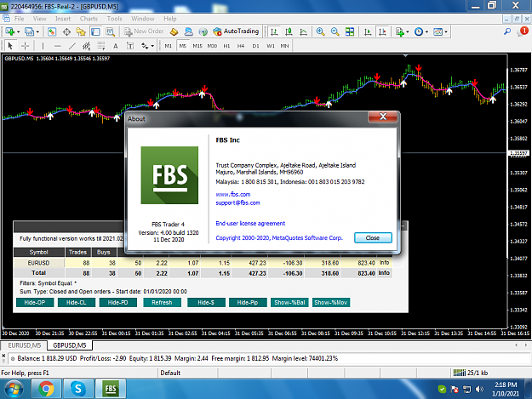Screen dimensions: 532x399
Task: Click the signals globe icon
Action: [x=203, y=31]
